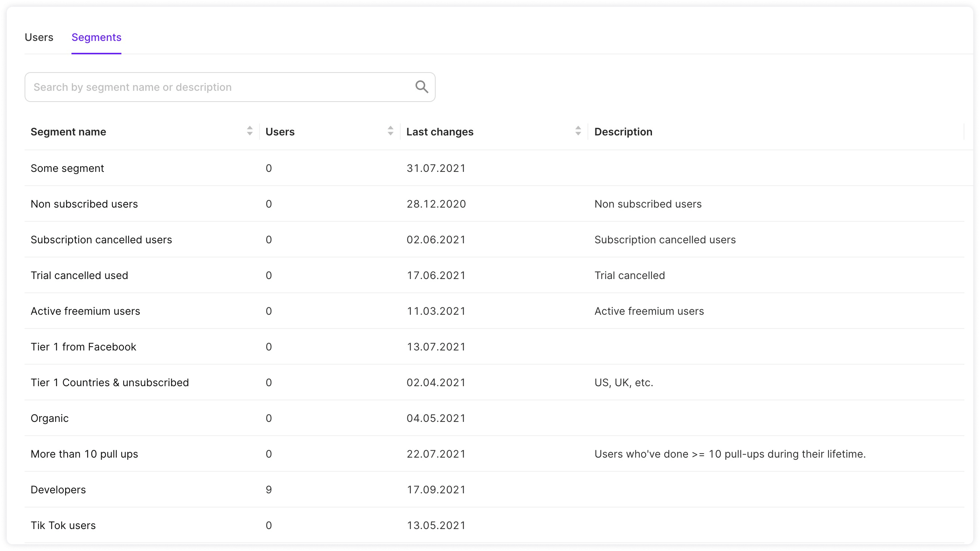Click the Description column header
Image resolution: width=980 pixels, height=551 pixels.
coord(623,132)
